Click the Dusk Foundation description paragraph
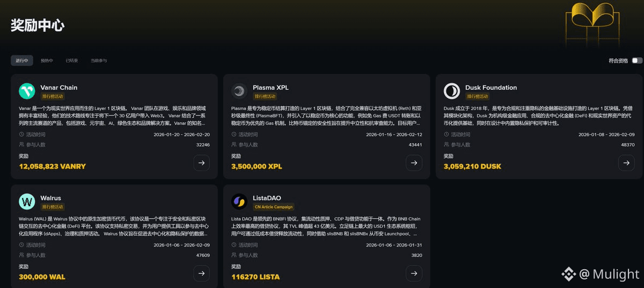 click(x=539, y=115)
